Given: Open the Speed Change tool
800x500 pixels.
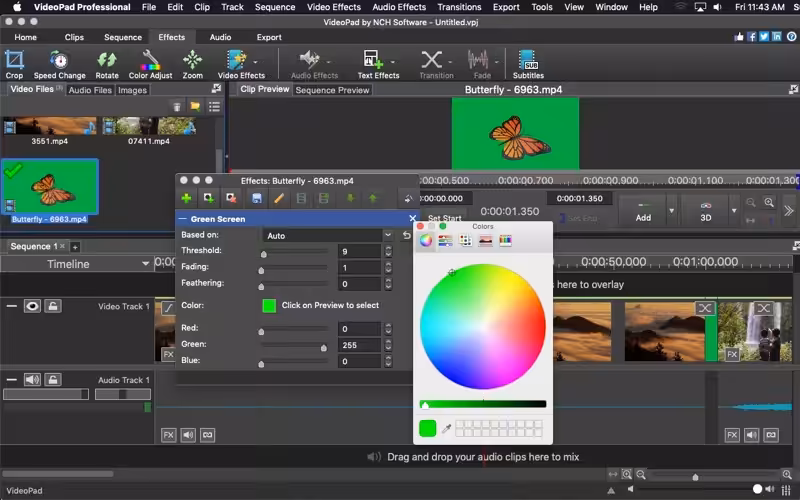Looking at the screenshot, I should coord(60,64).
